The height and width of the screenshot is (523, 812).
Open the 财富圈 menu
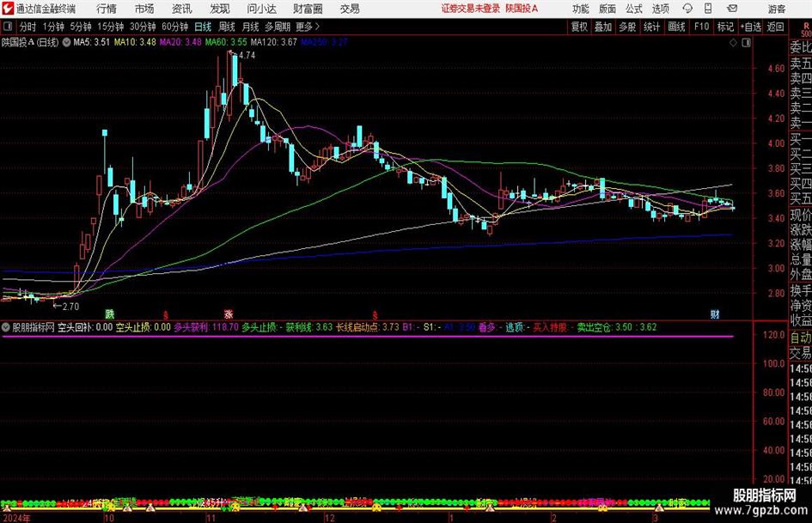[308, 9]
